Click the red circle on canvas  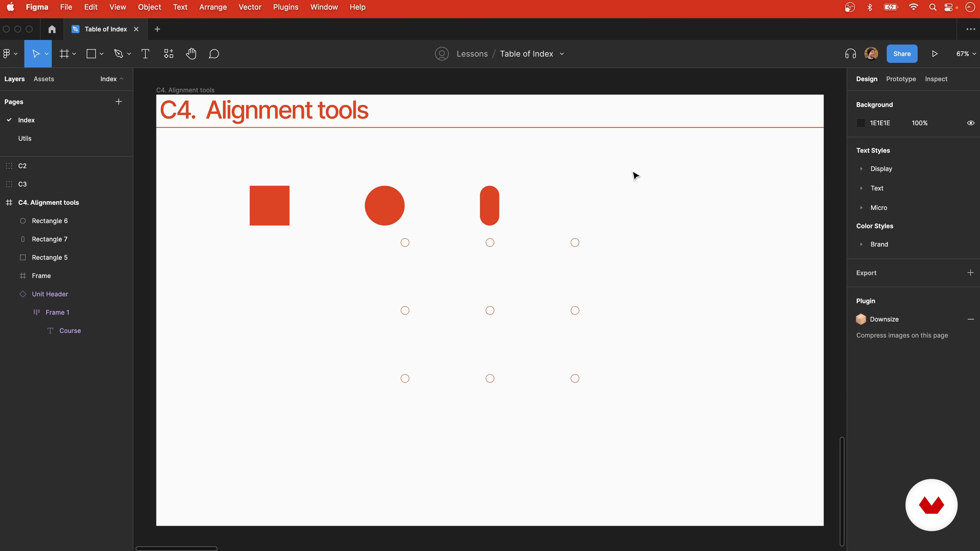[x=385, y=205]
